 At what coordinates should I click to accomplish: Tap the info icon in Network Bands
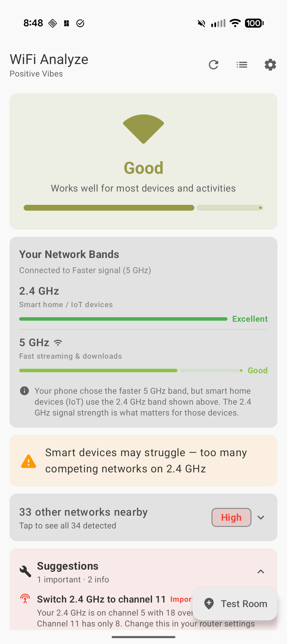point(24,391)
